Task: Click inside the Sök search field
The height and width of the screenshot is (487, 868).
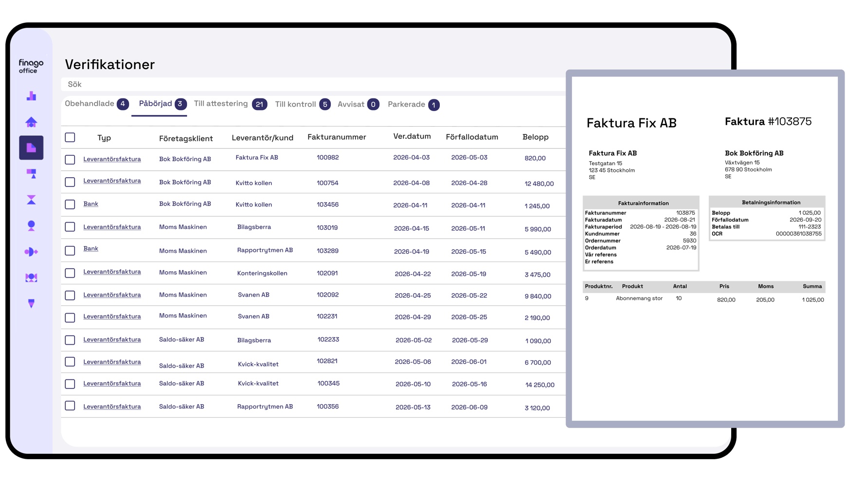Action: [x=195, y=84]
